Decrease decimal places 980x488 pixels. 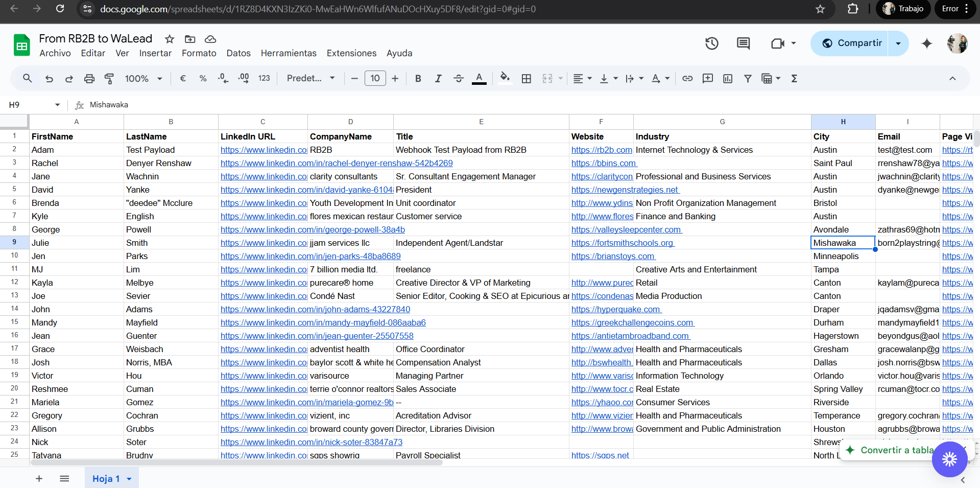click(x=223, y=78)
